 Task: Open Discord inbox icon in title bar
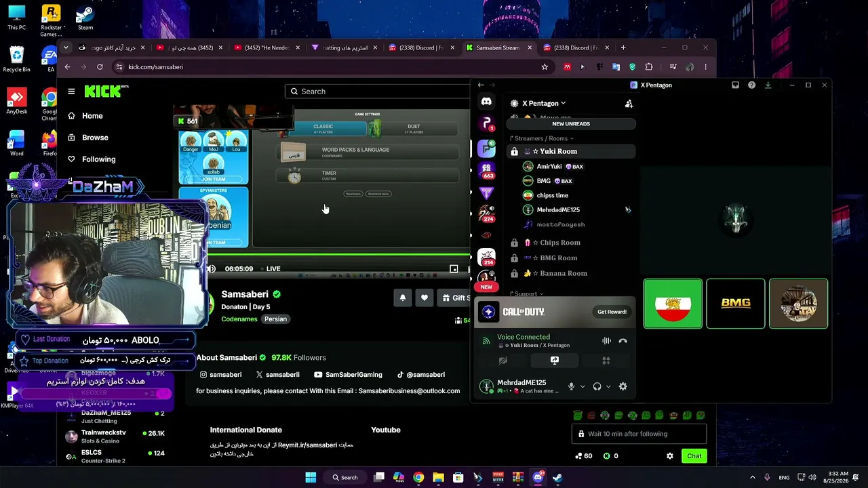[x=735, y=85]
